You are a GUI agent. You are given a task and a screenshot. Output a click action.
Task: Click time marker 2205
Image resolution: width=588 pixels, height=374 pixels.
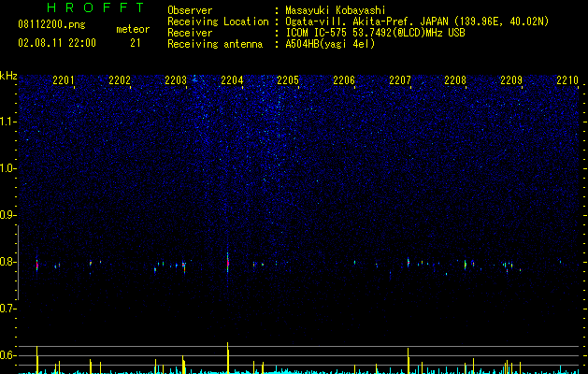click(288, 80)
